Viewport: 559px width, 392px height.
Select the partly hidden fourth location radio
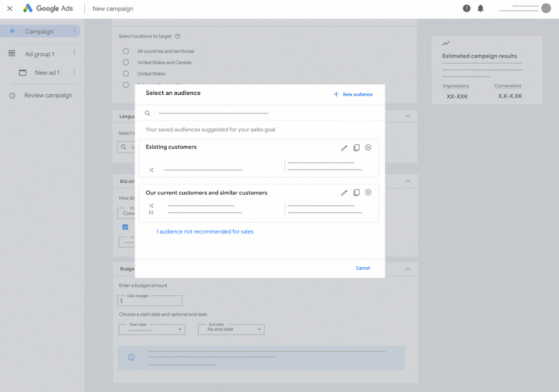[x=126, y=85]
